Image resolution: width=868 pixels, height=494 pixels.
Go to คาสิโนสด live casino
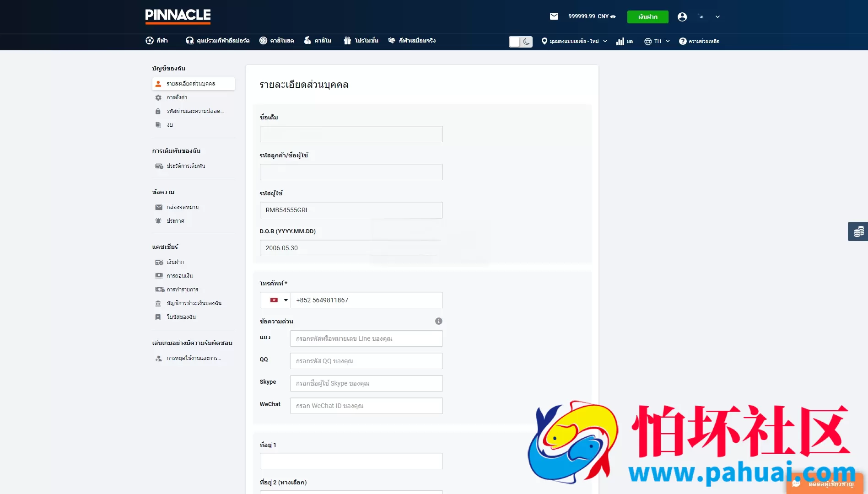[x=276, y=41]
